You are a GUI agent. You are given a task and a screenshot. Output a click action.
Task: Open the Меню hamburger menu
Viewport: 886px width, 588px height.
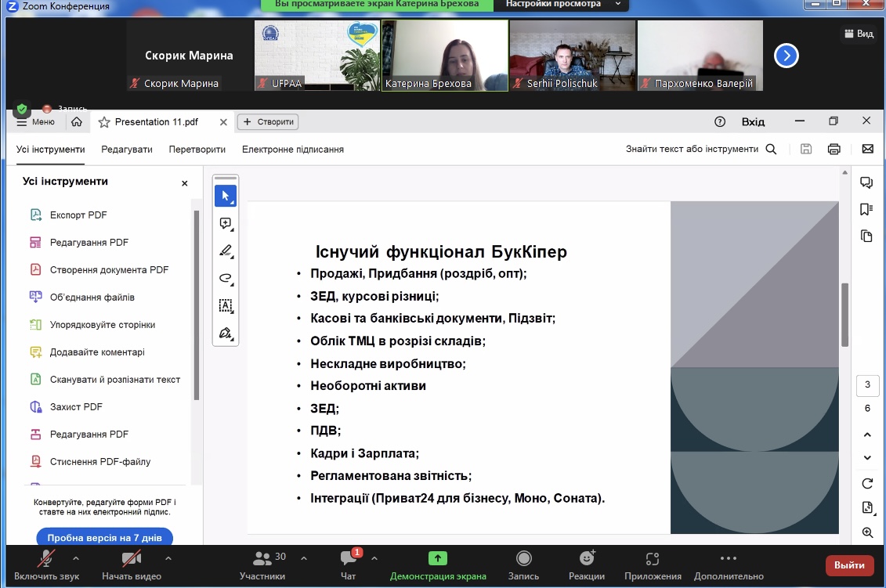coord(35,122)
